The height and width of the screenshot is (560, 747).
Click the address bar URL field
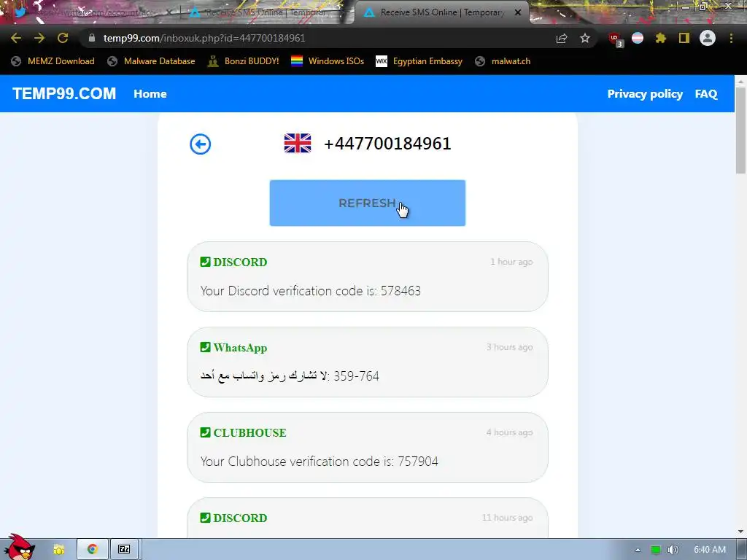pyautogui.click(x=314, y=38)
